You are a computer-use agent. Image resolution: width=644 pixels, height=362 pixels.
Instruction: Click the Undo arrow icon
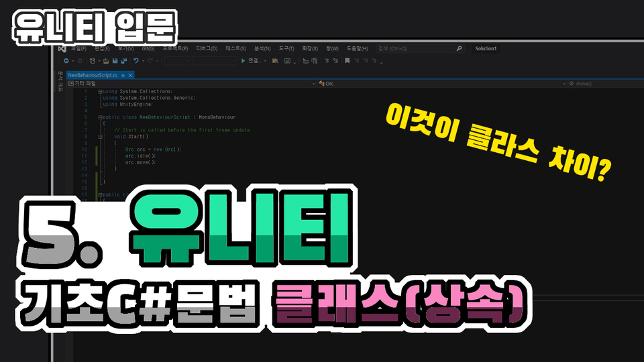[136, 61]
